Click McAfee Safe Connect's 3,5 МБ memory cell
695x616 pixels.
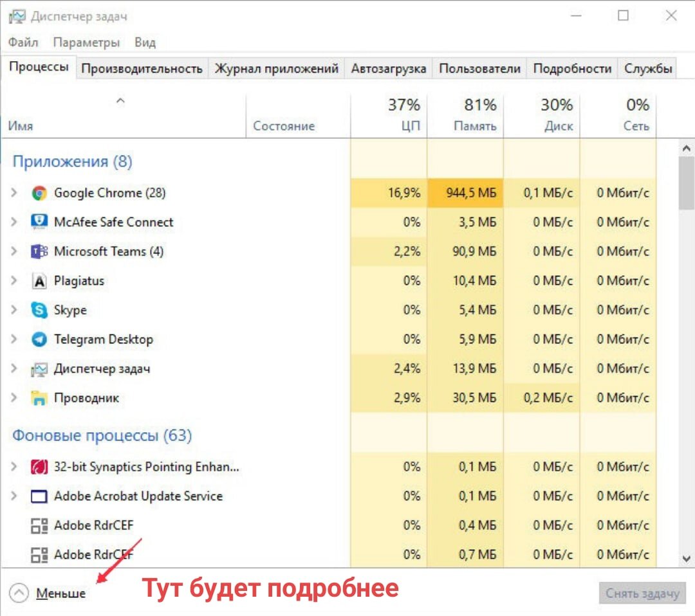[x=465, y=222]
